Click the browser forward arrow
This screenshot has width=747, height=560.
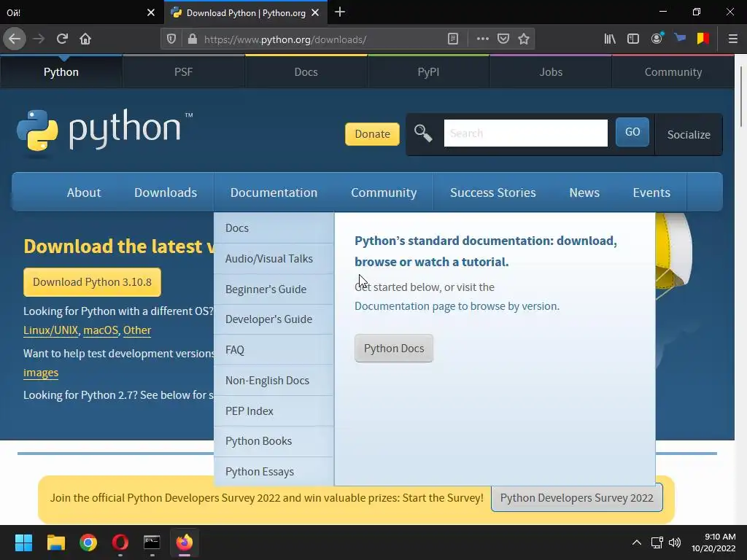pos(39,39)
